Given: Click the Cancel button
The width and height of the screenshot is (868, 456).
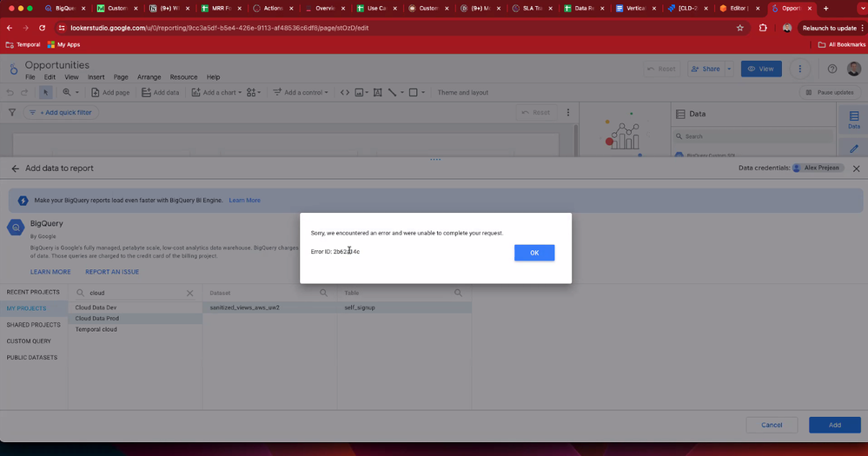Looking at the screenshot, I should coord(772,425).
